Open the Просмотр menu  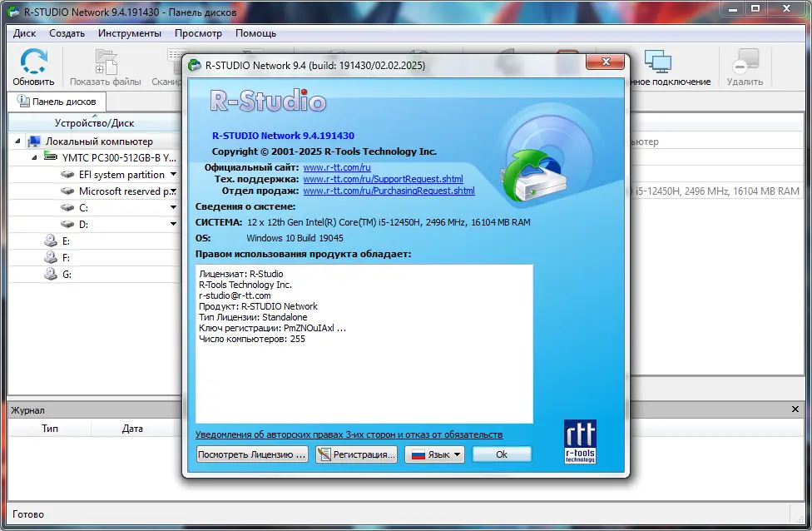coord(198,33)
